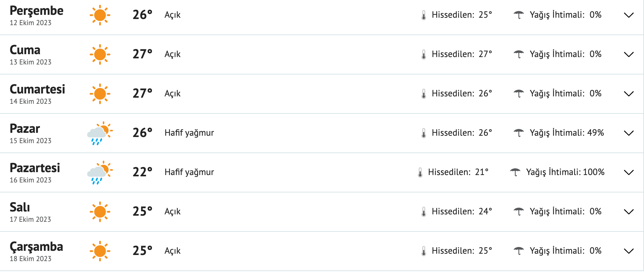Open the Cumartesi details chevron
Viewport: 644px width, 274px height.
coord(629,94)
